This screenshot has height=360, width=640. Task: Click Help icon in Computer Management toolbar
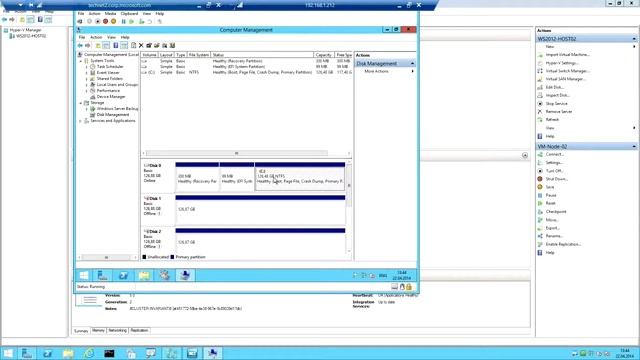[116, 45]
